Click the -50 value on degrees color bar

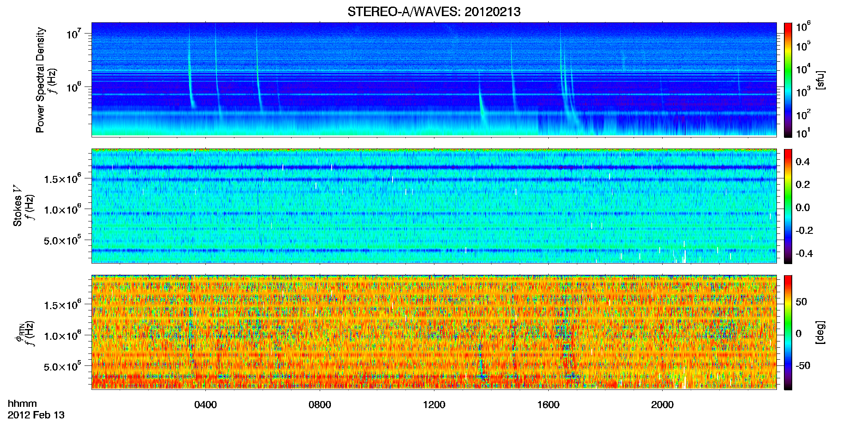tap(803, 366)
